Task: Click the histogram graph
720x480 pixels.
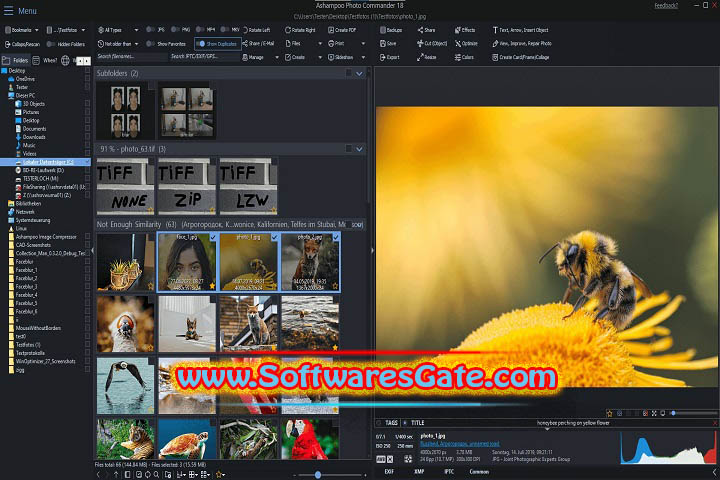Action: pyautogui.click(x=668, y=447)
